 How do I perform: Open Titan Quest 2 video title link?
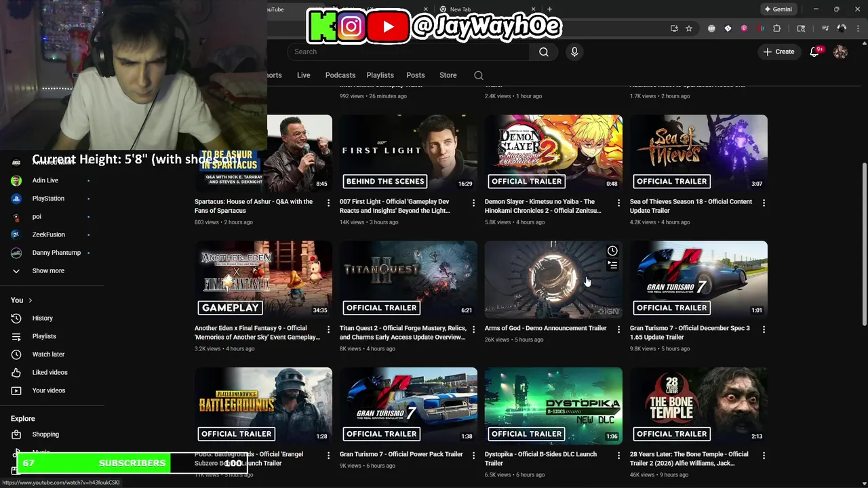tap(403, 333)
